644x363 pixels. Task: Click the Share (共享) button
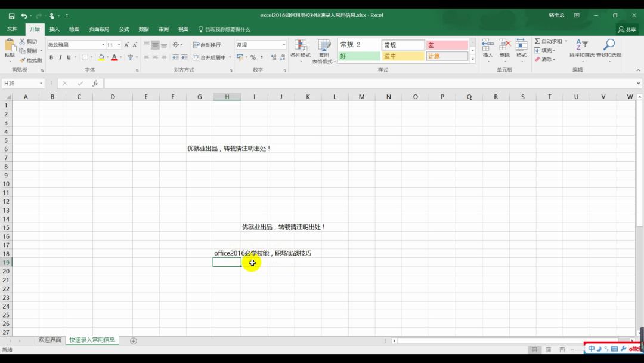pyautogui.click(x=627, y=30)
